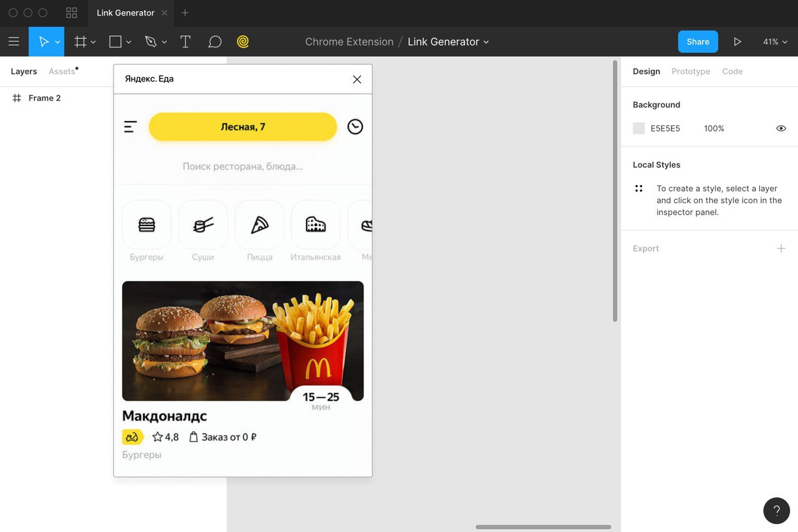Toggle background visibility eye icon

click(x=781, y=128)
